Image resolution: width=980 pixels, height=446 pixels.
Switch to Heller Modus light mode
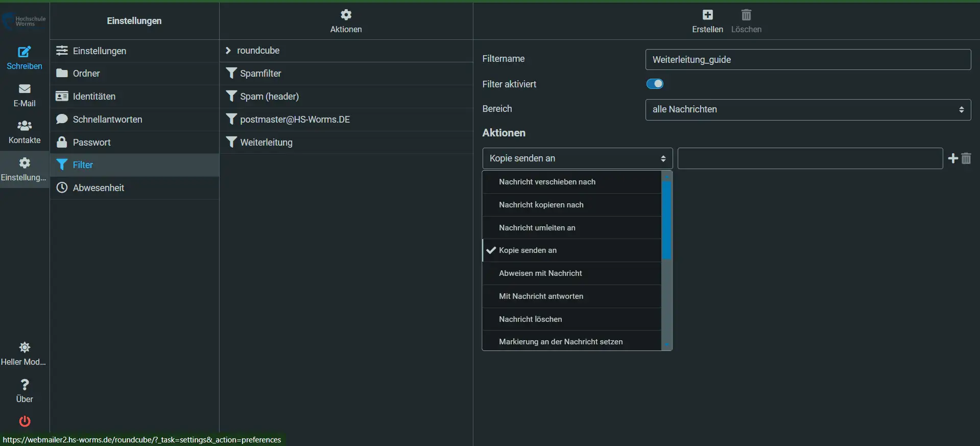click(x=24, y=348)
